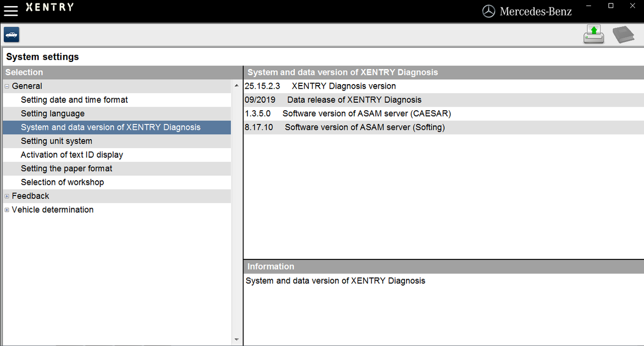
Task: Maximize the XENTRY window
Action: (611, 6)
